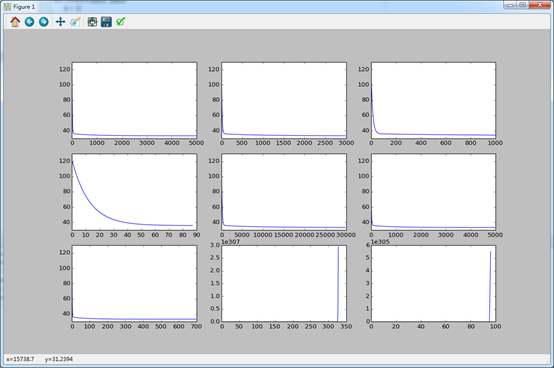
Task: Click the subplot scaled 1e307
Action: click(284, 283)
